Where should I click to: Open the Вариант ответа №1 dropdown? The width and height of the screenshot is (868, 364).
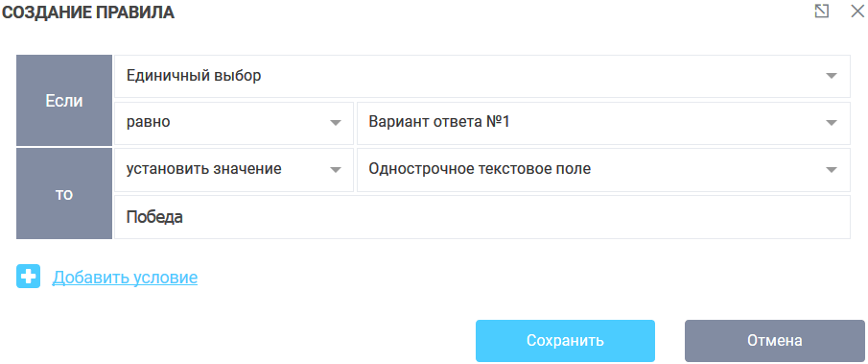pyautogui.click(x=603, y=123)
